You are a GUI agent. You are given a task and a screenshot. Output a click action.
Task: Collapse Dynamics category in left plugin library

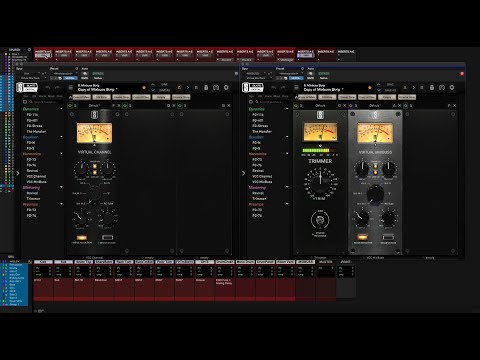point(61,109)
